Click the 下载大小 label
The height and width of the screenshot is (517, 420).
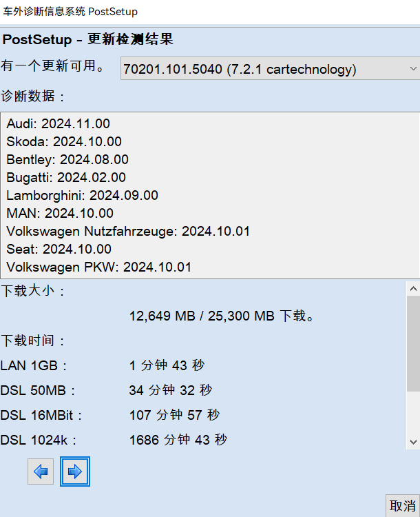(x=32, y=291)
